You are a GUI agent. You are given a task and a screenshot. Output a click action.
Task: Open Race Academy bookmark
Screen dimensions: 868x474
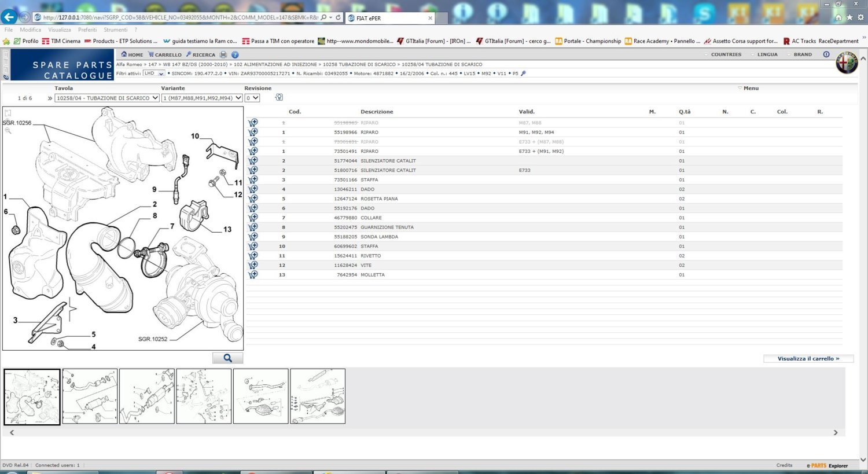[662, 41]
